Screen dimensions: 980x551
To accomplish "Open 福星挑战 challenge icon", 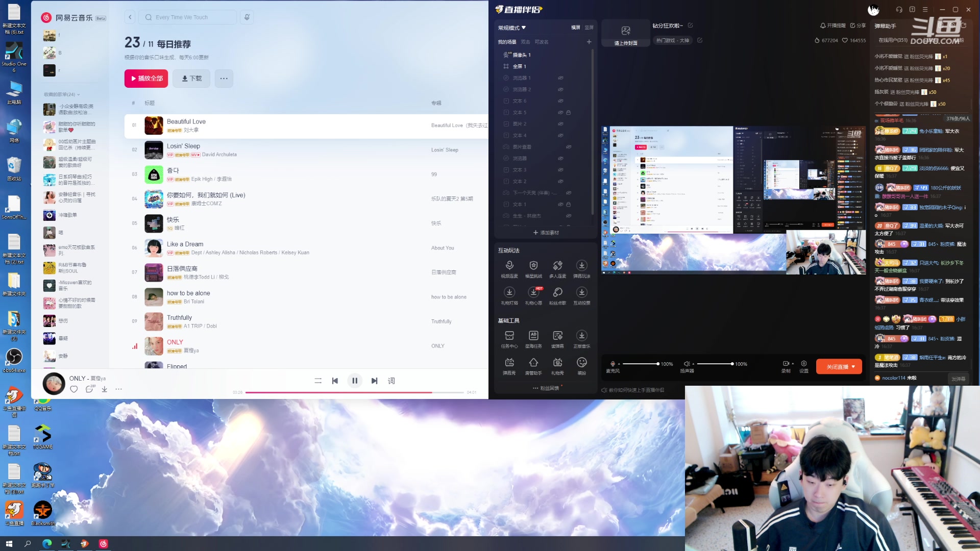I will (x=533, y=266).
